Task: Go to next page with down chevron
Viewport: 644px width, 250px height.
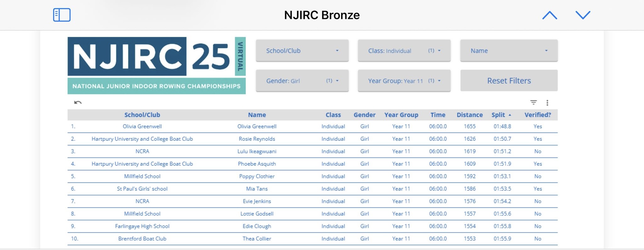Action: coord(583,15)
